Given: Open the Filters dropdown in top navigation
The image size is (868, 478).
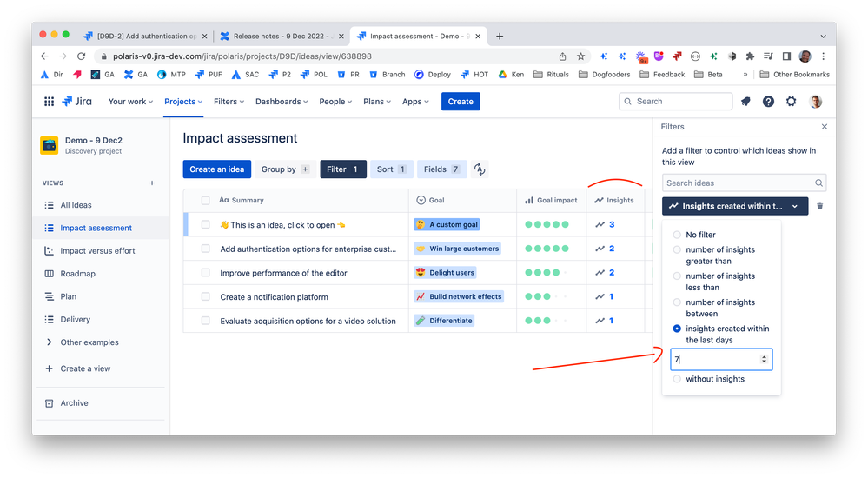Looking at the screenshot, I should click(229, 102).
